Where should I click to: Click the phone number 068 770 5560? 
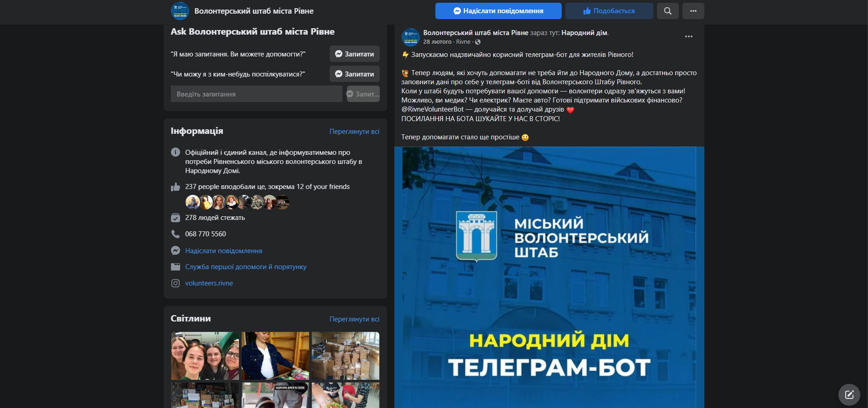(206, 234)
